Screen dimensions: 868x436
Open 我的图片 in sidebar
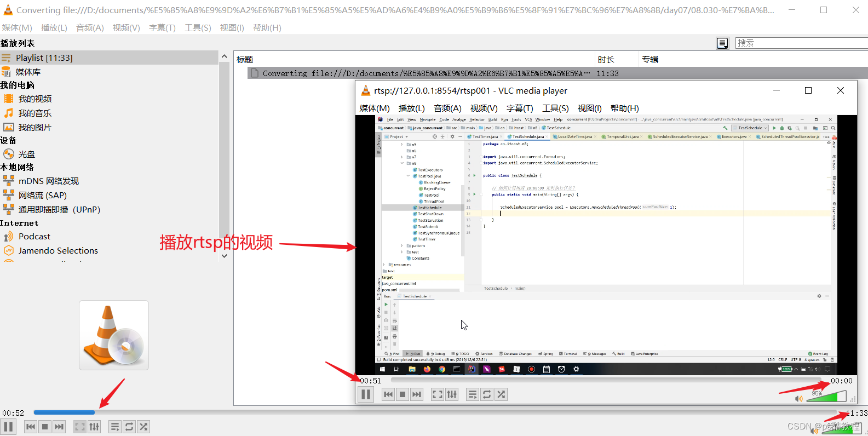click(x=35, y=127)
